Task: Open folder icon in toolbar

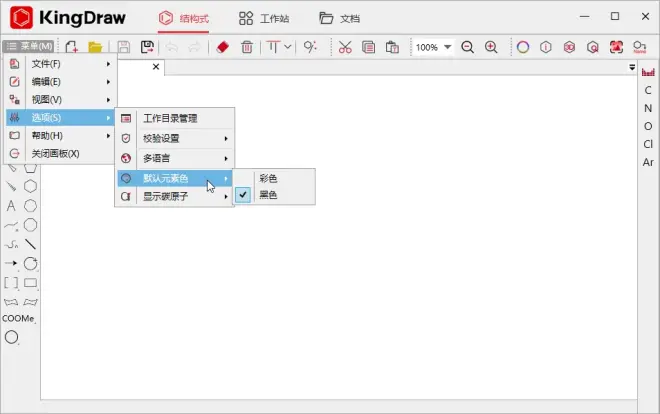Action: pos(95,47)
